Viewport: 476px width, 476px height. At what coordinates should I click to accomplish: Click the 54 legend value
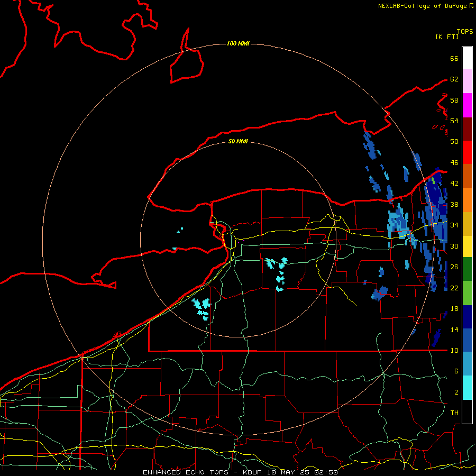pyautogui.click(x=454, y=121)
